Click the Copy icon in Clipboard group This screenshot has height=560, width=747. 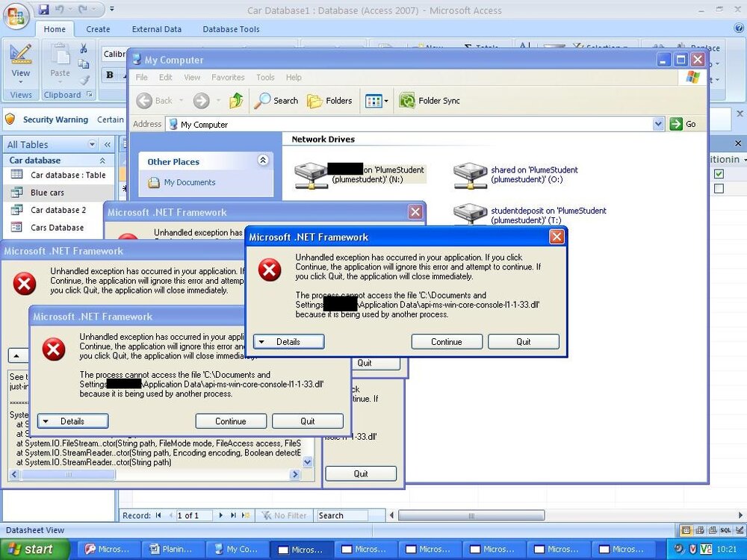(84, 63)
